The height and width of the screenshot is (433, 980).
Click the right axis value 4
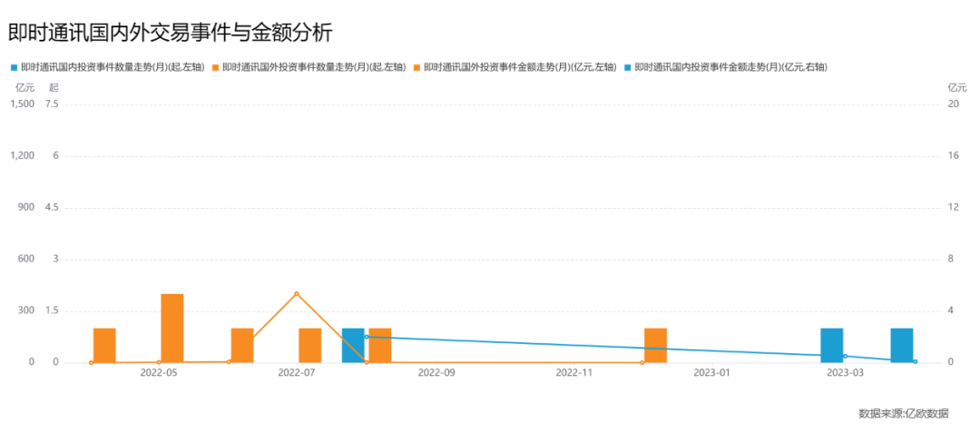click(x=951, y=310)
